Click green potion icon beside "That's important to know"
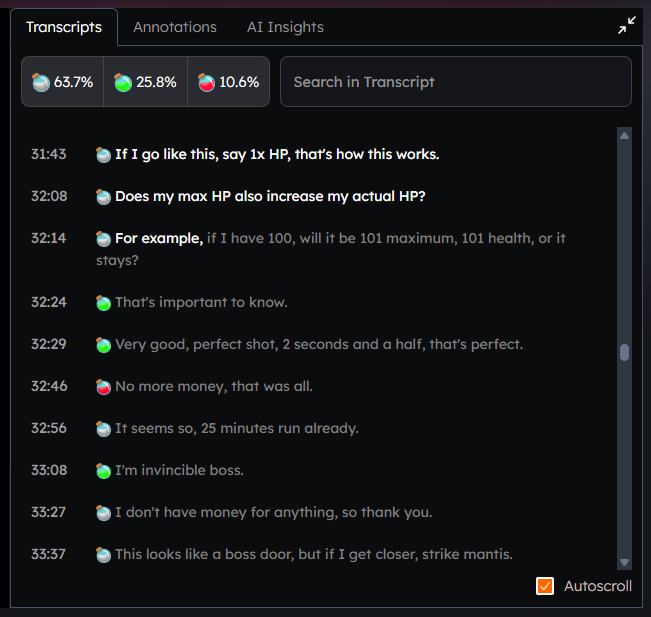 103,302
